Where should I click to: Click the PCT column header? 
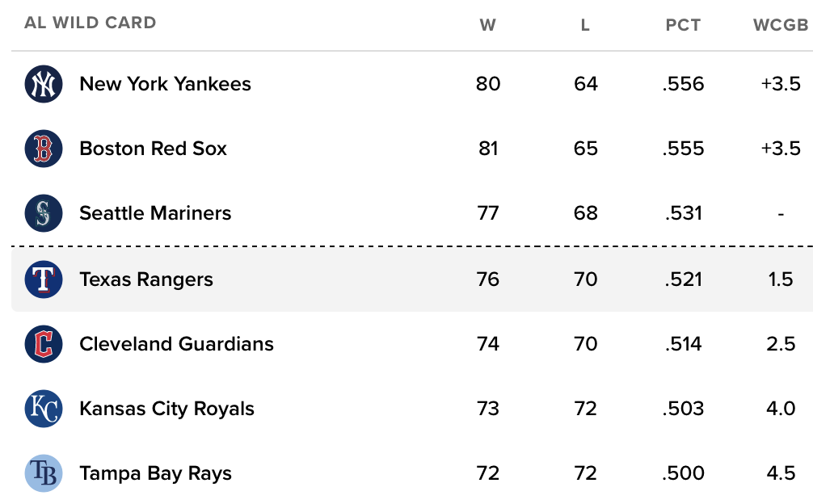point(683,25)
